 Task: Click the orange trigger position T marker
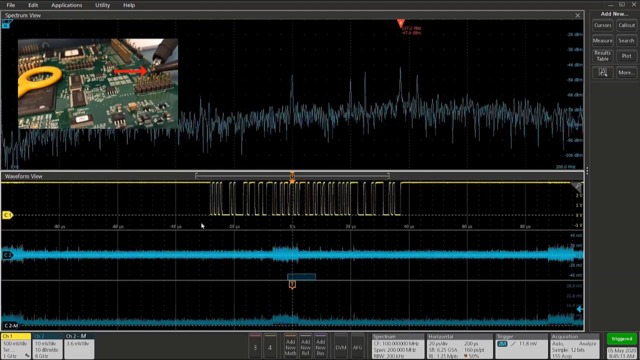click(292, 284)
